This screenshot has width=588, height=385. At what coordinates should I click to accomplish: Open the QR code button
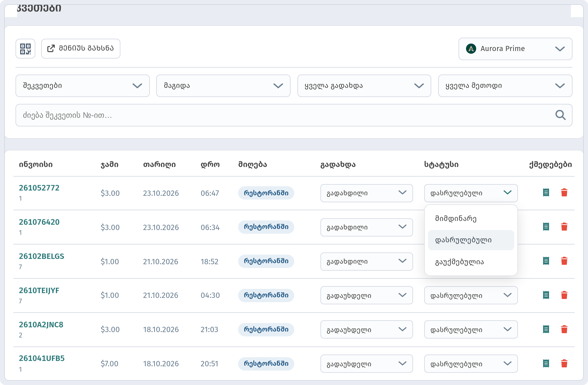[x=25, y=49]
